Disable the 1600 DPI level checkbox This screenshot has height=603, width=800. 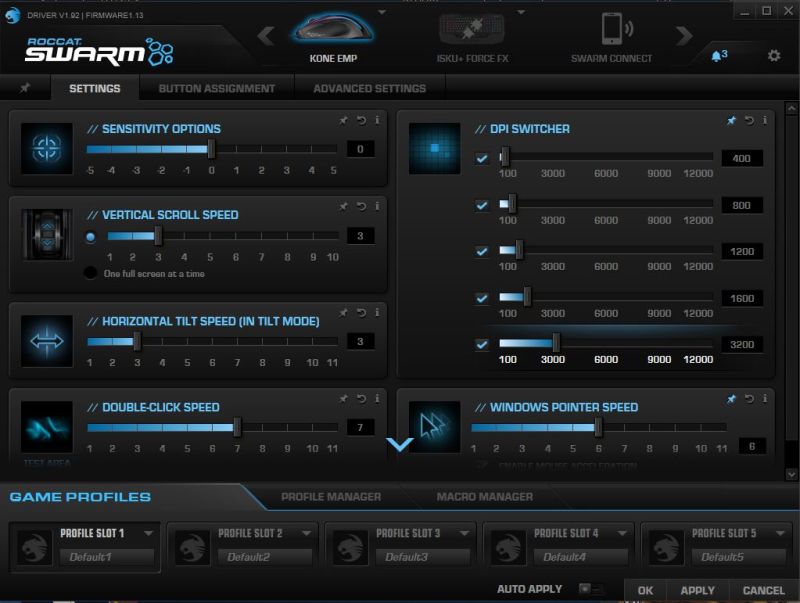click(482, 298)
